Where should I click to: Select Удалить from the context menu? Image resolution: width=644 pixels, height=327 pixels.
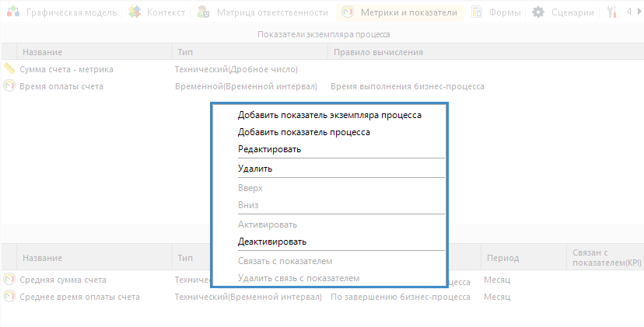coord(254,169)
